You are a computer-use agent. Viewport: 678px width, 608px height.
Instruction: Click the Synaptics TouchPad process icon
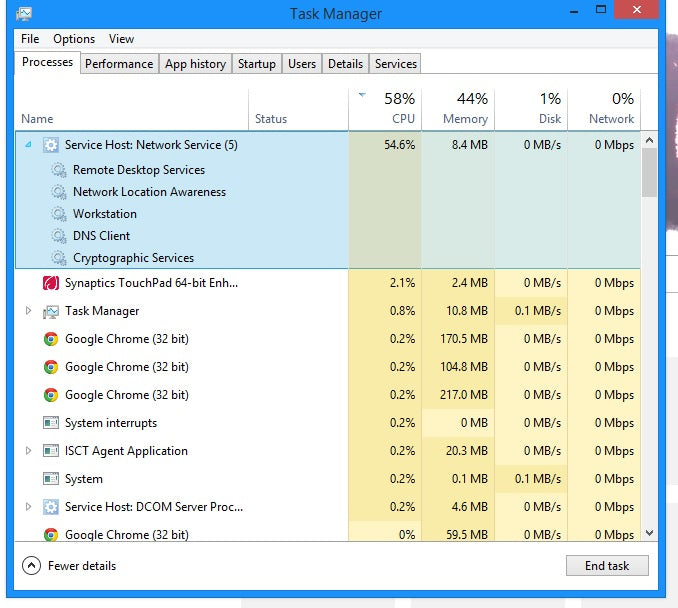51,283
